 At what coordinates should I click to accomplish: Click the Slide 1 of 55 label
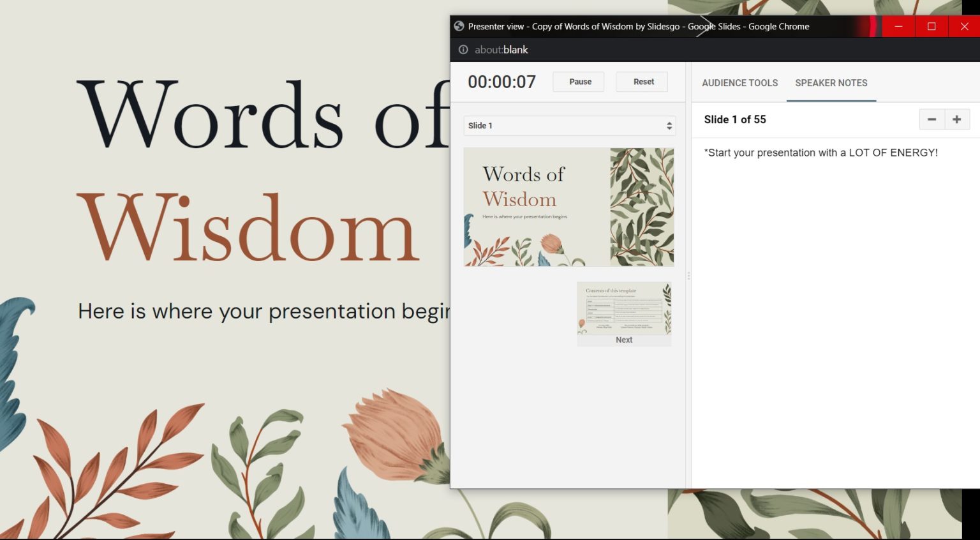[734, 119]
